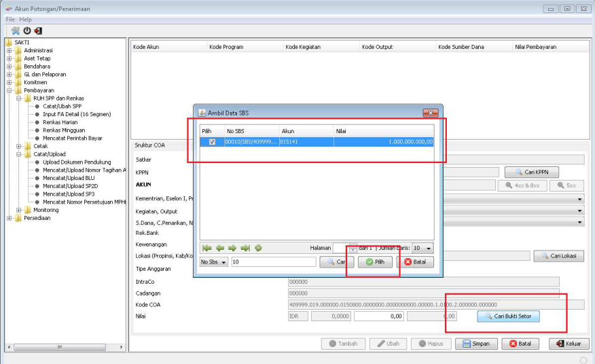Go to previous page with green arrow
This screenshot has height=364, width=595.
219,249
